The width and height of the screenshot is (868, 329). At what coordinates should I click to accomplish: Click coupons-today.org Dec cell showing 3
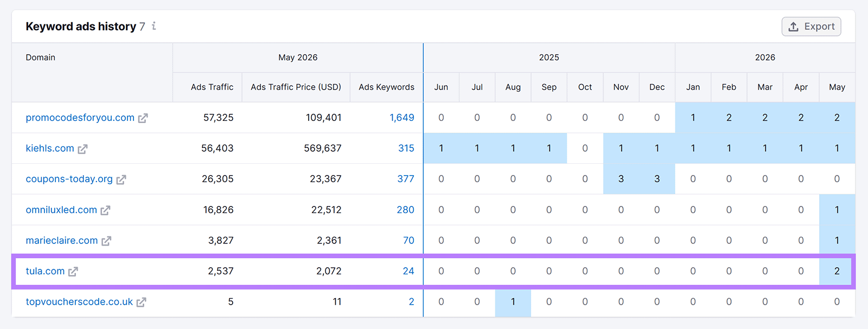tap(657, 179)
